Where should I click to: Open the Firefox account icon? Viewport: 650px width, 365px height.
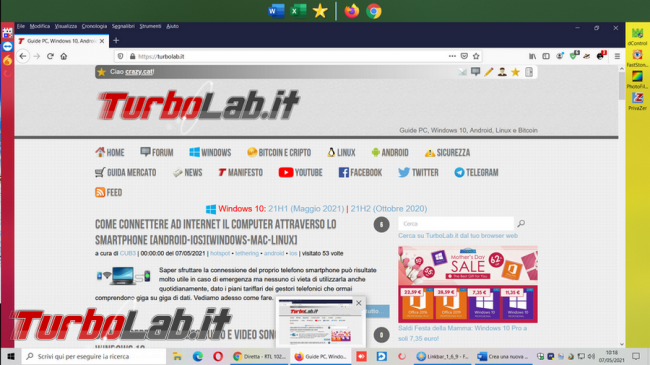(560, 56)
